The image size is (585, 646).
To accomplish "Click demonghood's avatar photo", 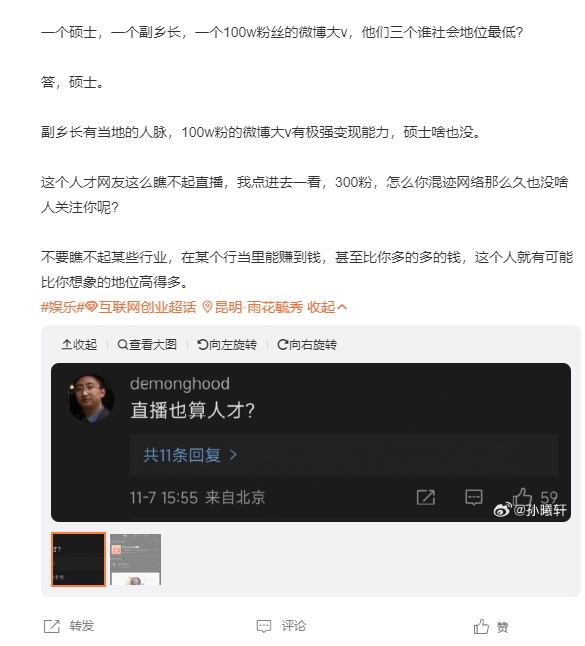I will click(91, 398).
